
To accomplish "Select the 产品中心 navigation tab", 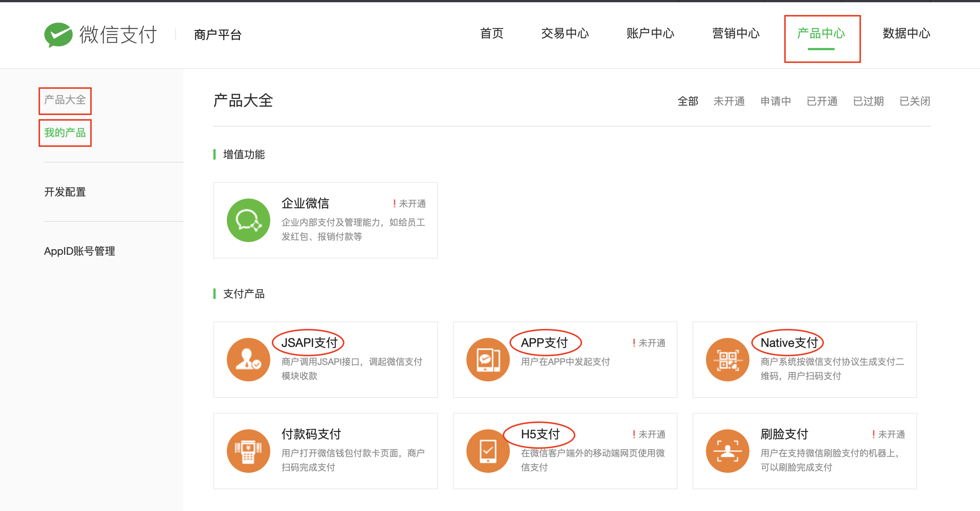I will (x=821, y=33).
